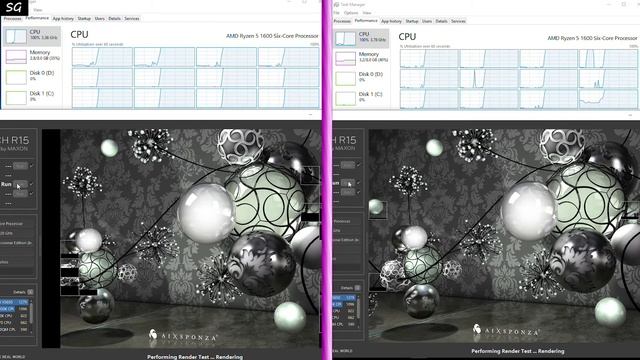Select highlighted top ranking row in left Cinebench

pos(14,302)
